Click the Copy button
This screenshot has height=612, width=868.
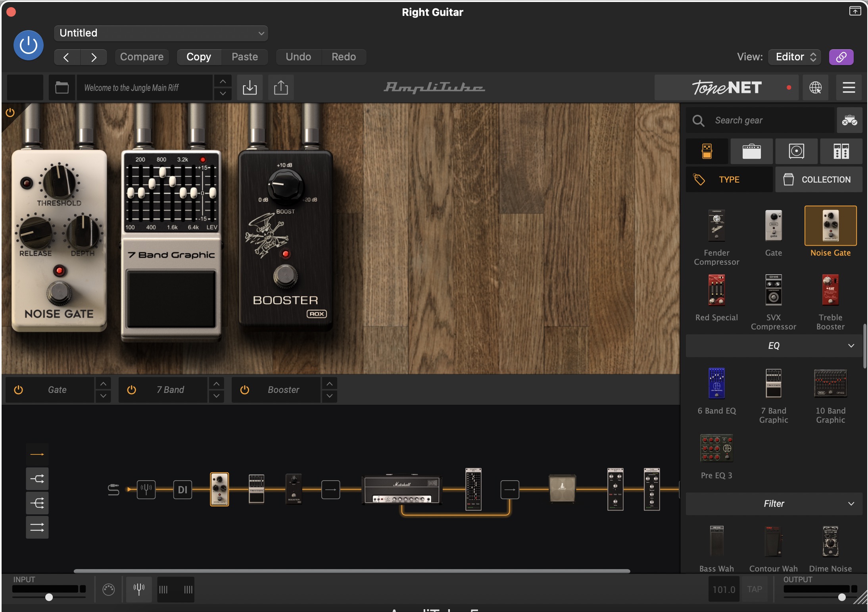(199, 57)
